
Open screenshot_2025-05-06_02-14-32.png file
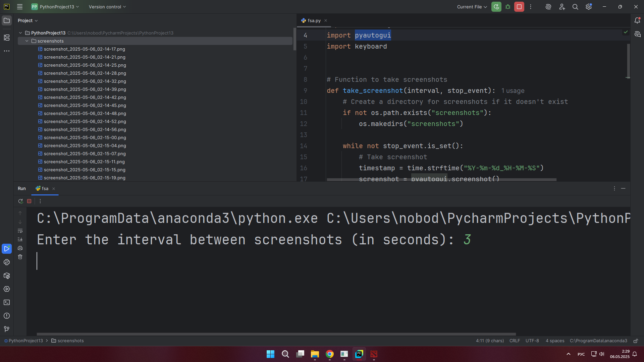point(85,81)
